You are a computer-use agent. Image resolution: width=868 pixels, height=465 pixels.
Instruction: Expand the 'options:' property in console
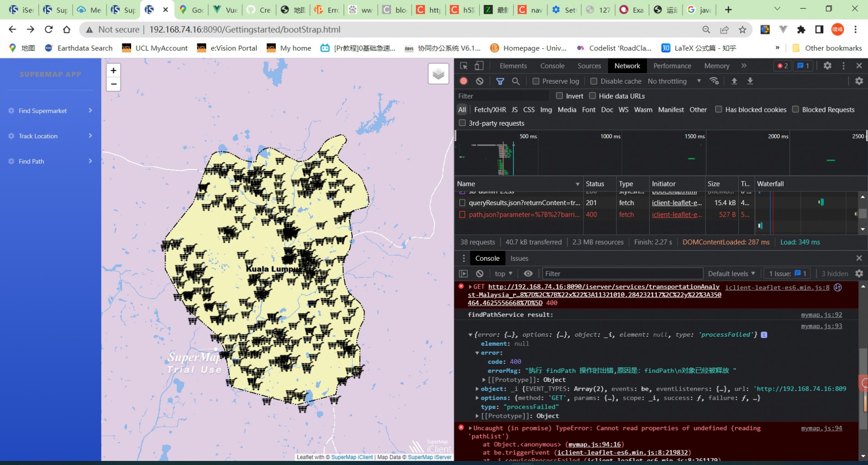[477, 398]
